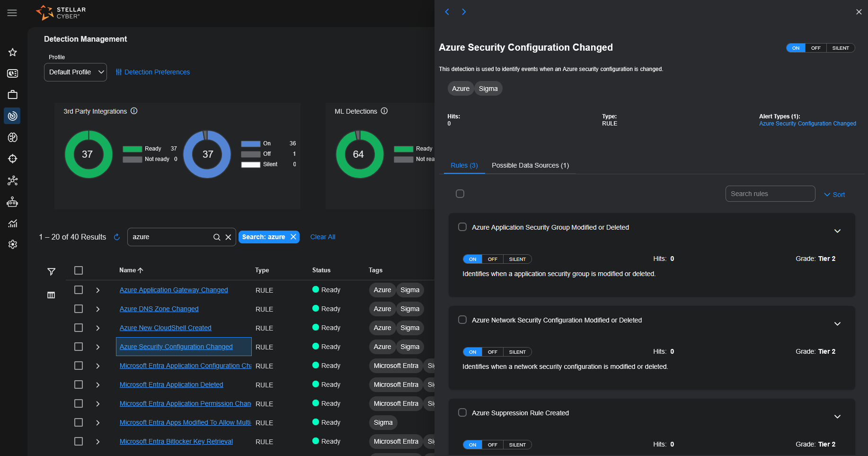Open the Default Profile dropdown

76,72
